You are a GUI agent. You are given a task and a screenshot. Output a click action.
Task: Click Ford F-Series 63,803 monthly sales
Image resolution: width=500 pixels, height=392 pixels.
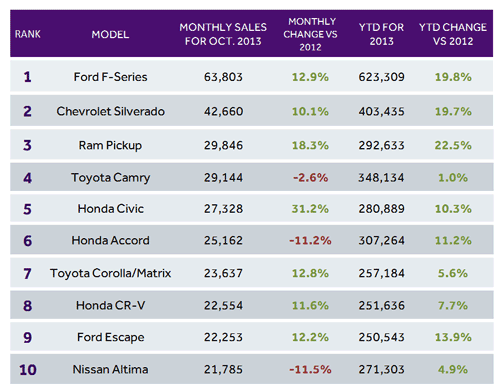(x=223, y=77)
